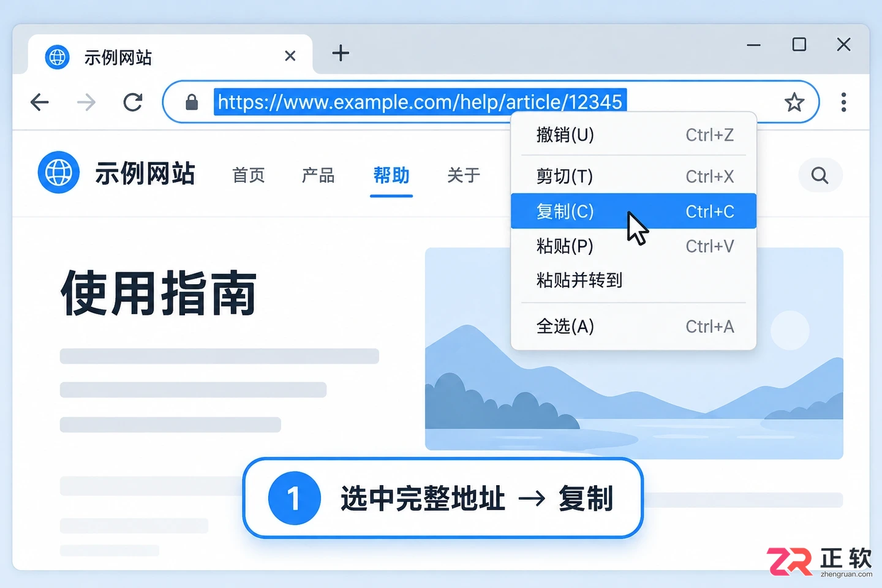Maximize the browser window
This screenshot has width=882, height=588.
click(799, 45)
